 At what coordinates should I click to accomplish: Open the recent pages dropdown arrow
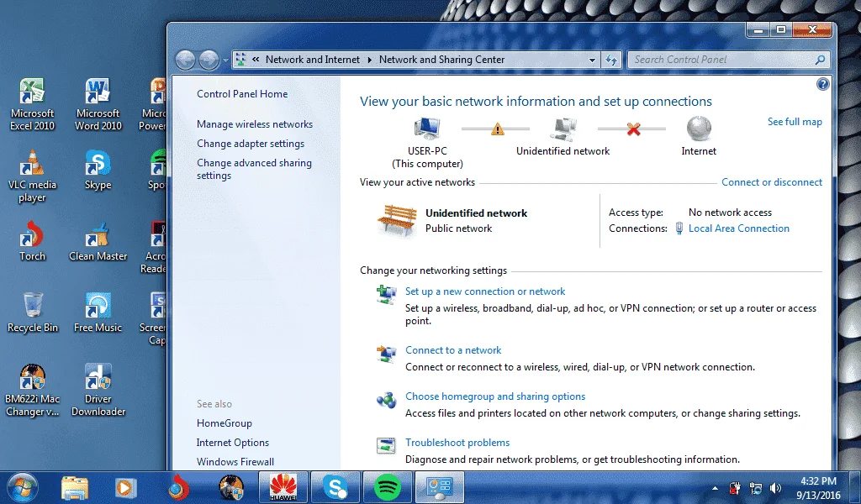[x=225, y=60]
